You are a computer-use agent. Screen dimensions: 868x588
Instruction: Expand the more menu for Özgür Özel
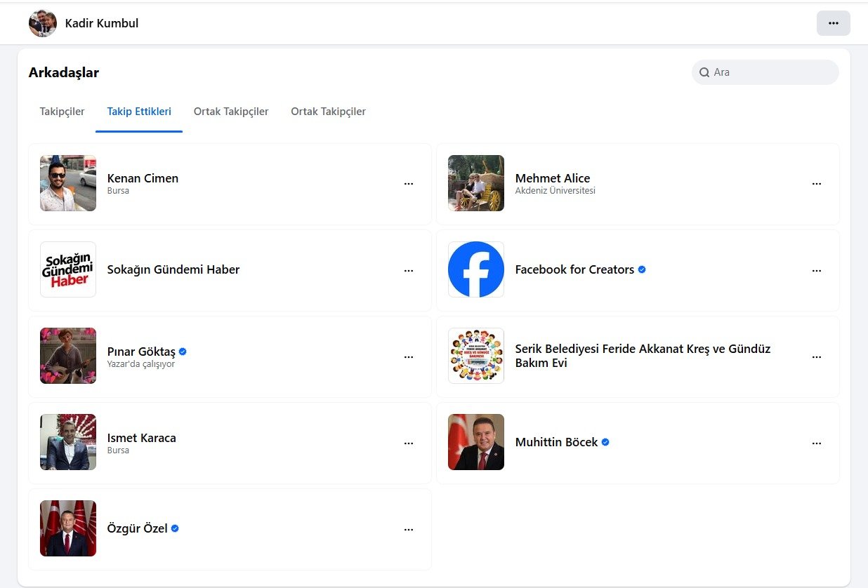[x=409, y=529]
